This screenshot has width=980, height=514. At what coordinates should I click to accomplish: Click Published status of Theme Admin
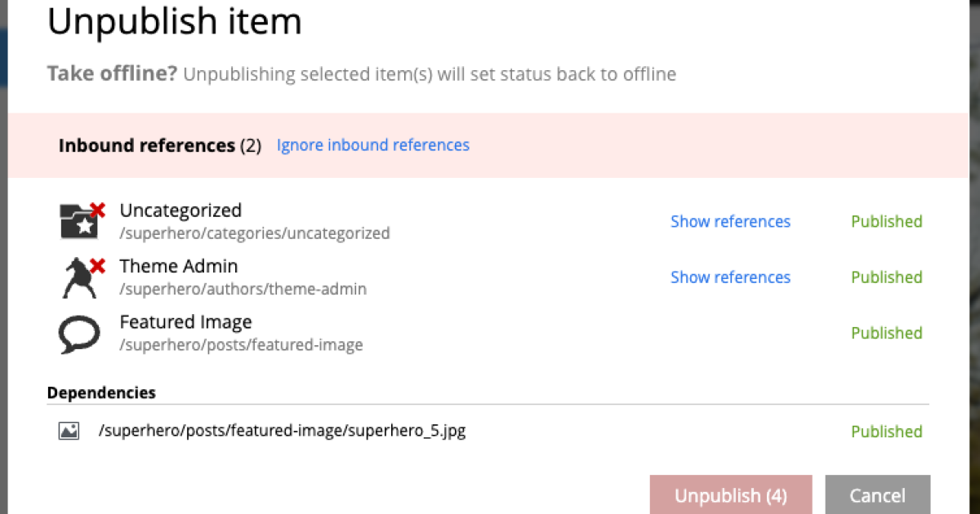point(886,277)
